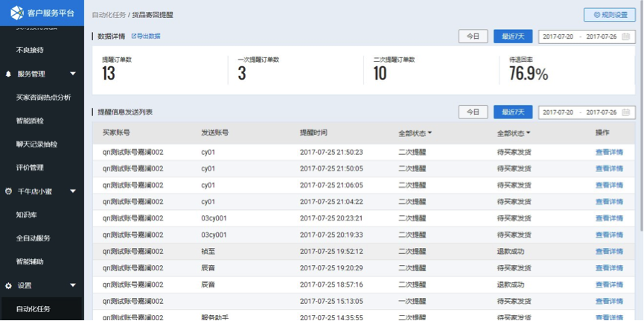Open first 全部状态 filter dropdown (reminder type)
The image size is (644, 321).
click(x=415, y=133)
